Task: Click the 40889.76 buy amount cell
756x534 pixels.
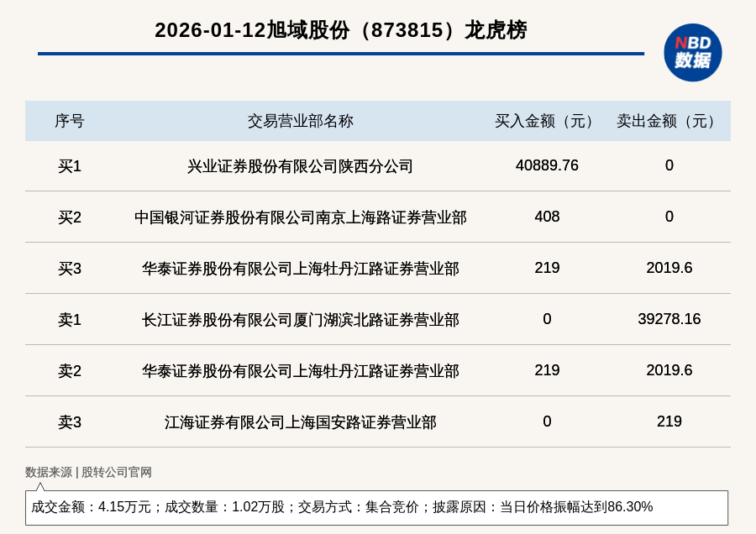Action: pos(547,165)
